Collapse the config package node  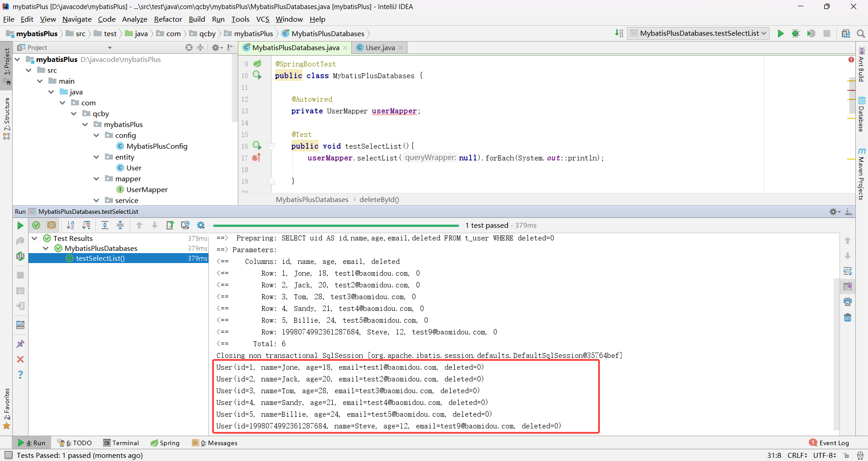pos(96,135)
